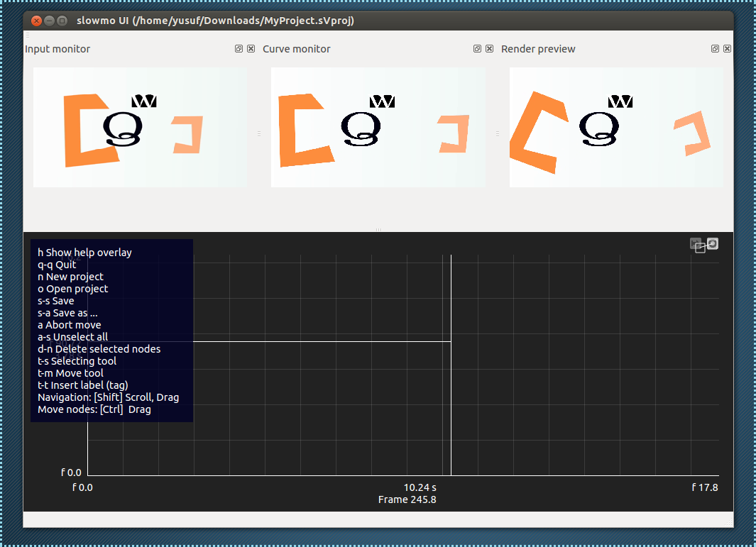The width and height of the screenshot is (756, 547).
Task: Float the Input monitor panel
Action: point(239,49)
